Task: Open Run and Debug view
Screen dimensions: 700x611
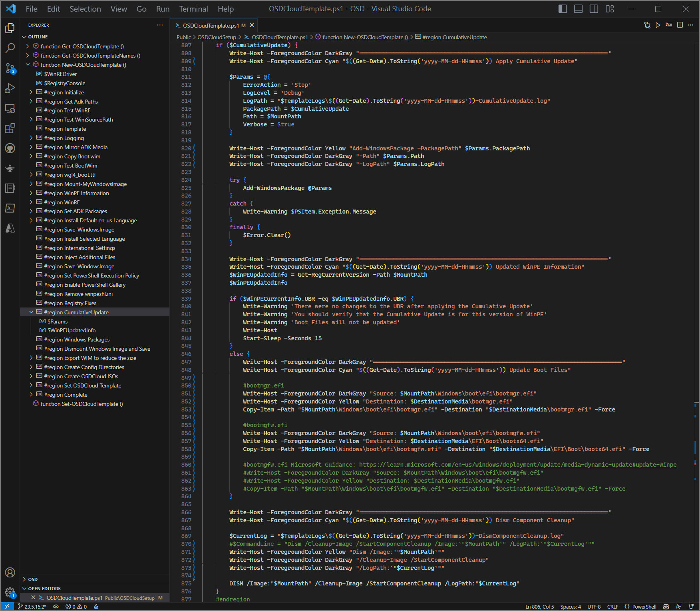Action: (x=10, y=88)
